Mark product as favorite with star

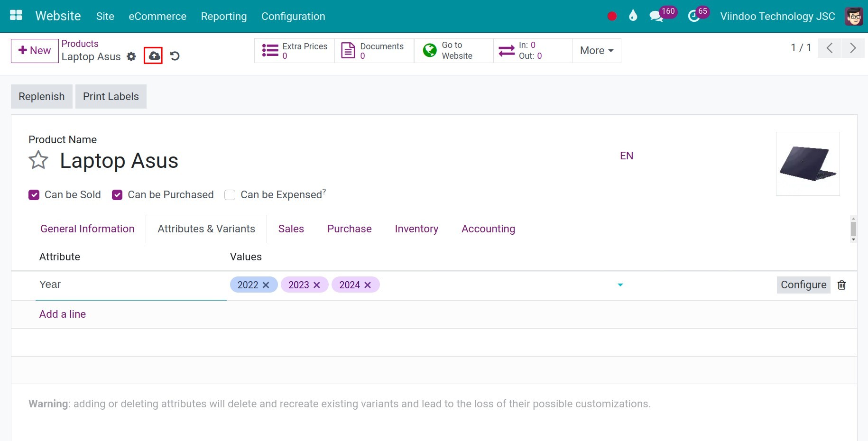click(38, 160)
